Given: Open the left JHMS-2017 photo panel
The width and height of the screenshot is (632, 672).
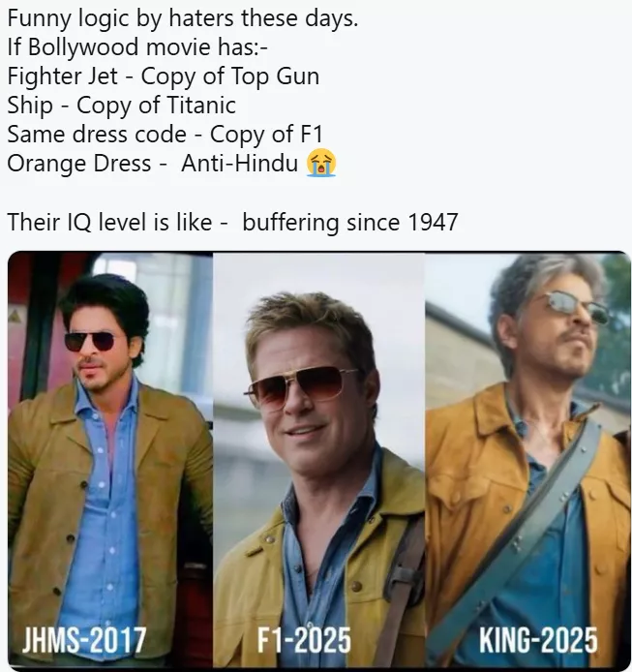Looking at the screenshot, I should (x=110, y=459).
